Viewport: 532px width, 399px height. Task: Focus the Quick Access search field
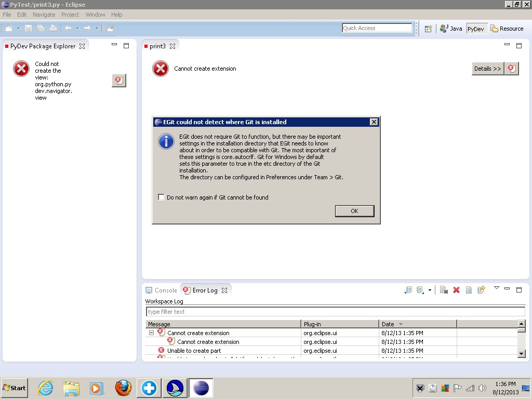point(377,28)
